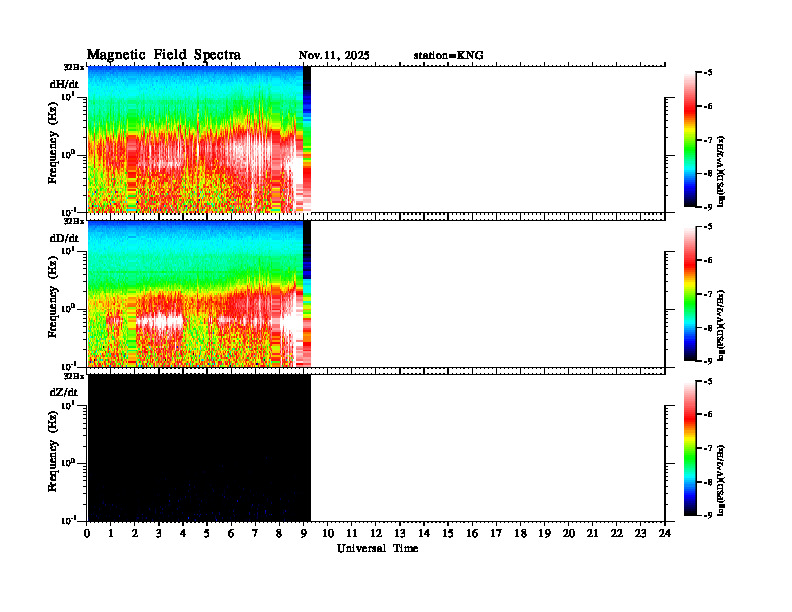Click hour 15 on the Universal Time axis
The image size is (792, 612).
coord(448,533)
